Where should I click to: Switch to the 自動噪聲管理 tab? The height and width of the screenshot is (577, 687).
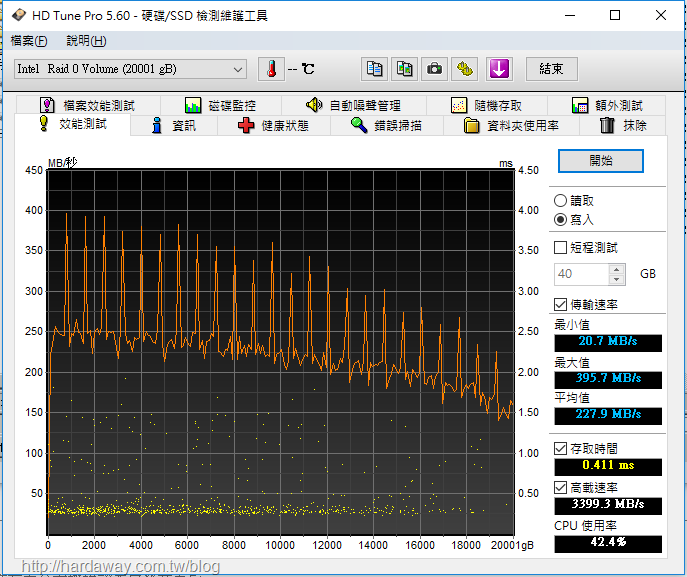tap(354, 105)
